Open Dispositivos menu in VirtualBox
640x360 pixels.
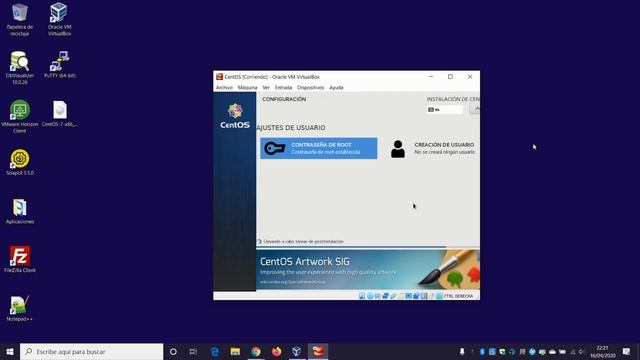click(310, 87)
